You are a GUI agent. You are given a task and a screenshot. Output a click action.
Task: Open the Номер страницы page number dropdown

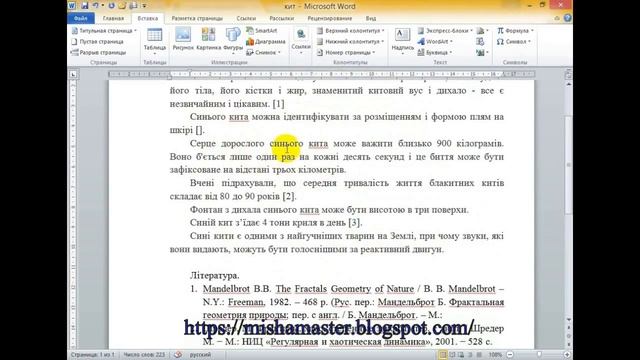pos(346,52)
